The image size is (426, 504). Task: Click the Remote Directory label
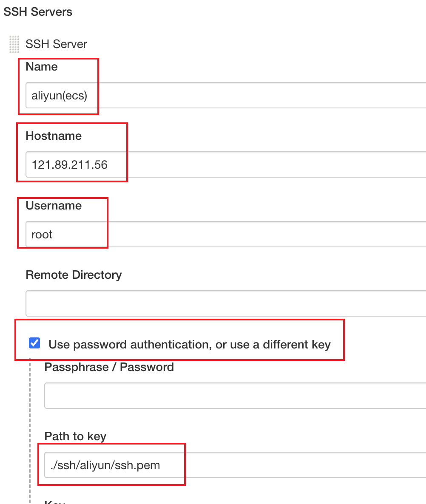pos(74,275)
